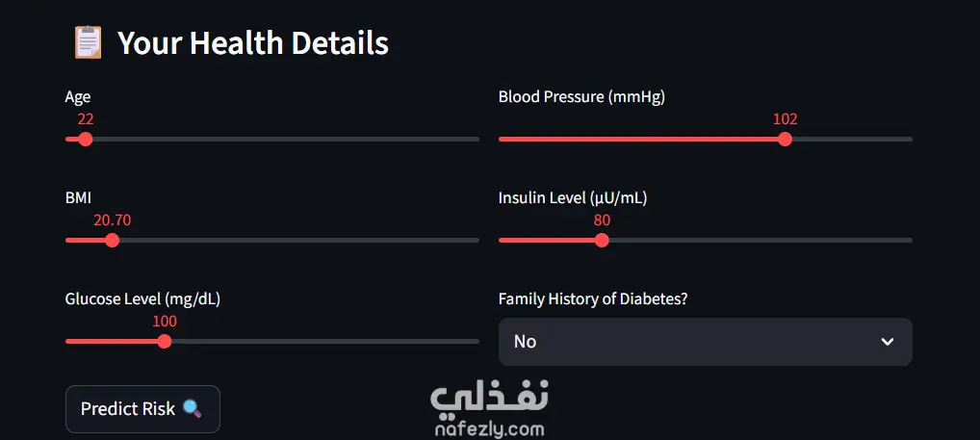Click the Blood Pressure slider handle
The image size is (980, 440).
785,139
